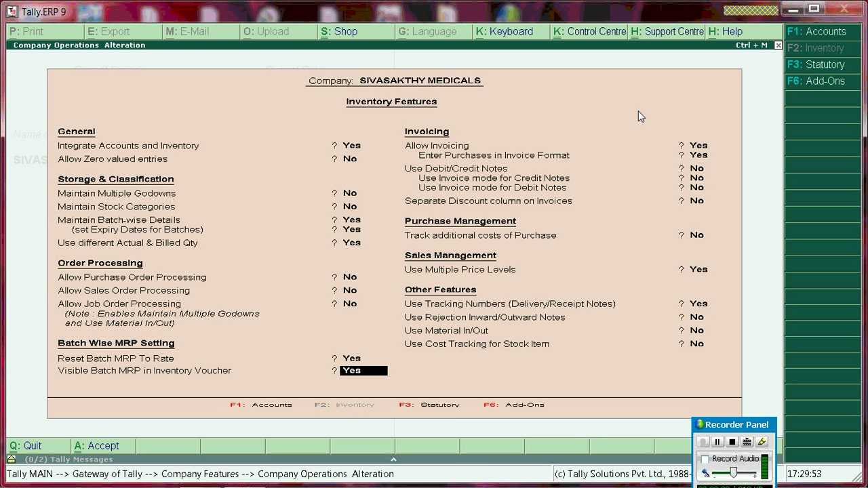This screenshot has width=868, height=488.
Task: Click the screen-draw tool icon in Recorder Panel
Action: pos(747,442)
